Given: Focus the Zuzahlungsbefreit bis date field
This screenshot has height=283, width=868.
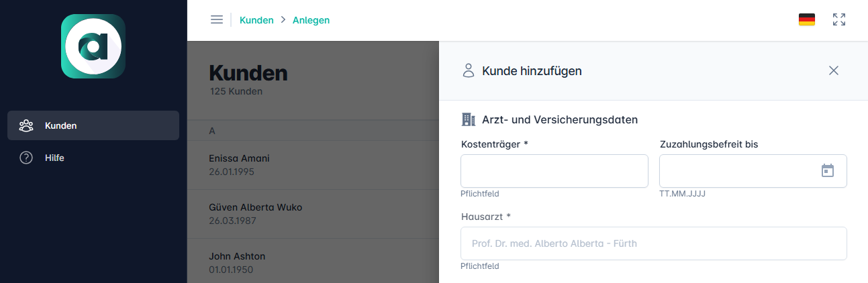Looking at the screenshot, I should click(x=737, y=171).
